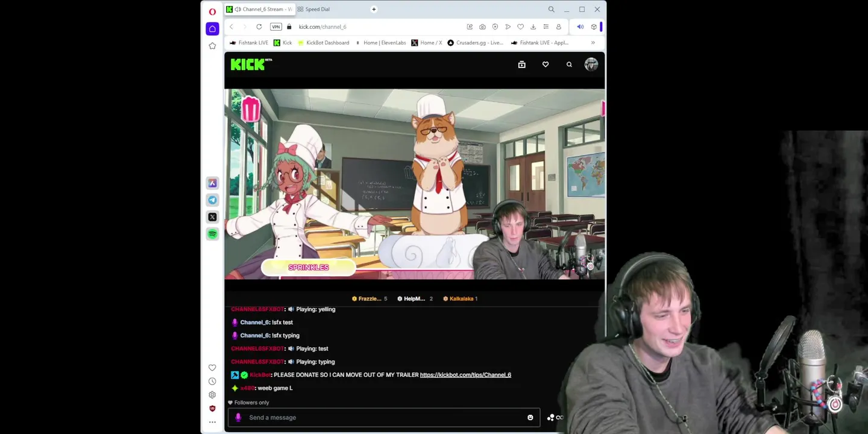The width and height of the screenshot is (868, 434).
Task: Click the KickBot username in chat
Action: (x=260, y=375)
